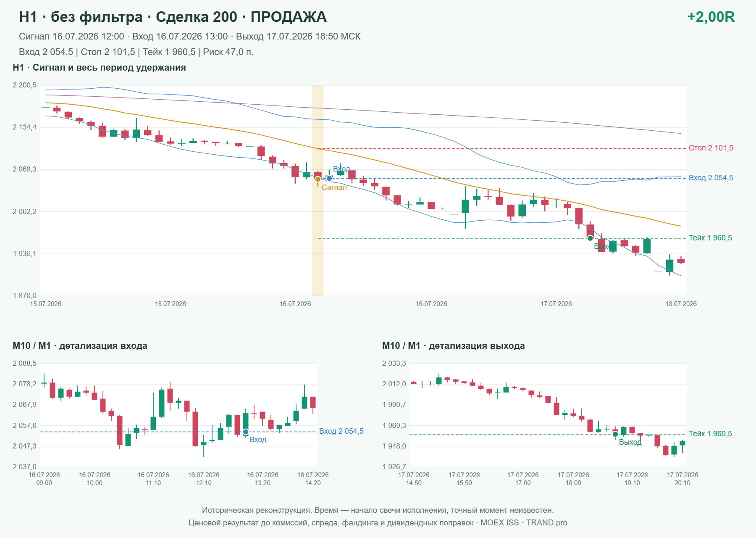Click the line with Риск 47,0 п.
This screenshot has height=538, width=756.
136,52
